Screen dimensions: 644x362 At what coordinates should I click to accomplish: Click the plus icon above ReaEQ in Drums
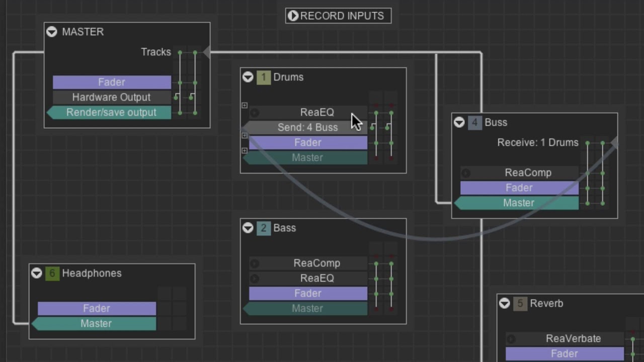pos(245,105)
